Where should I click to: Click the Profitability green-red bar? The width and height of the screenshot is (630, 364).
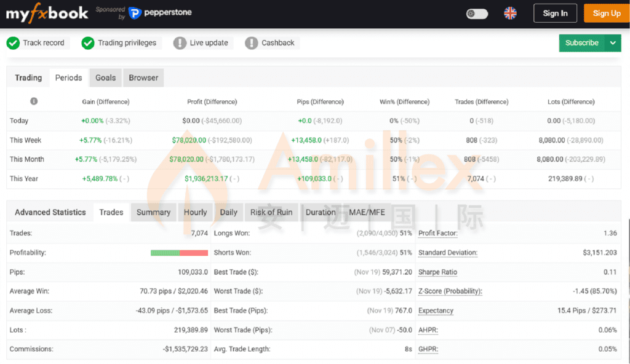click(179, 253)
